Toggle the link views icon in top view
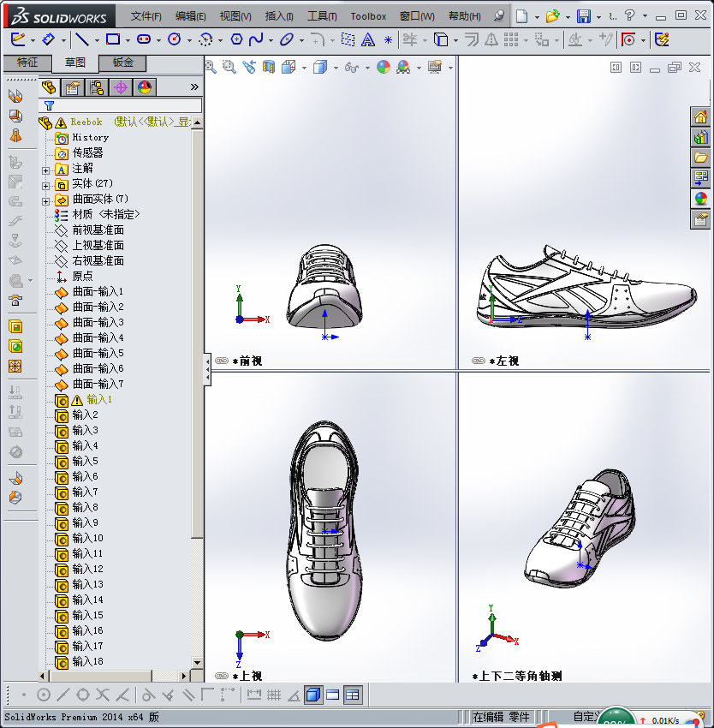 pos(222,676)
